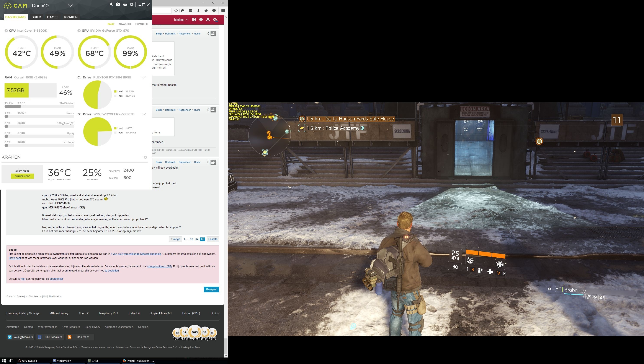644x364 pixels.
Task: Toggle CAM day/night brightness icon
Action: 111,5
